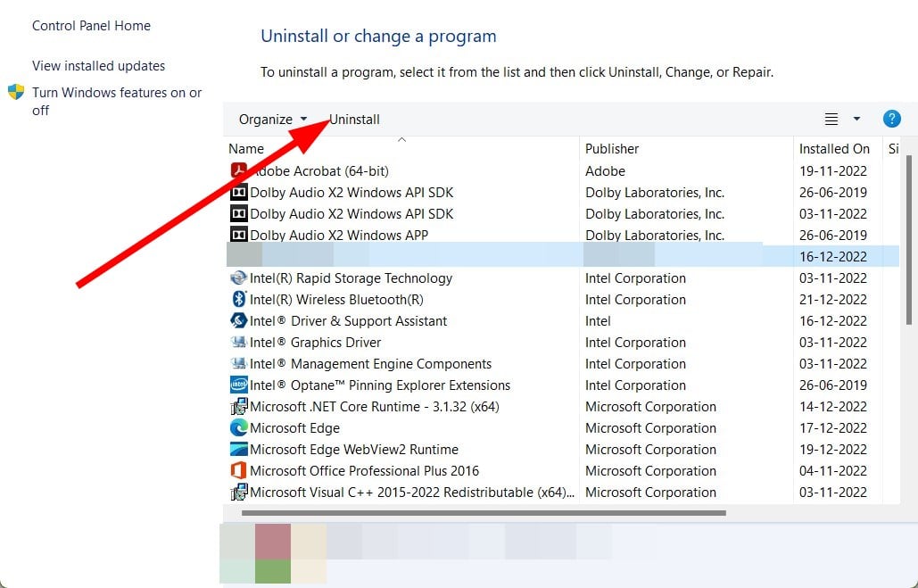Click the Intel Rapid Storage Technology icon

(238, 277)
